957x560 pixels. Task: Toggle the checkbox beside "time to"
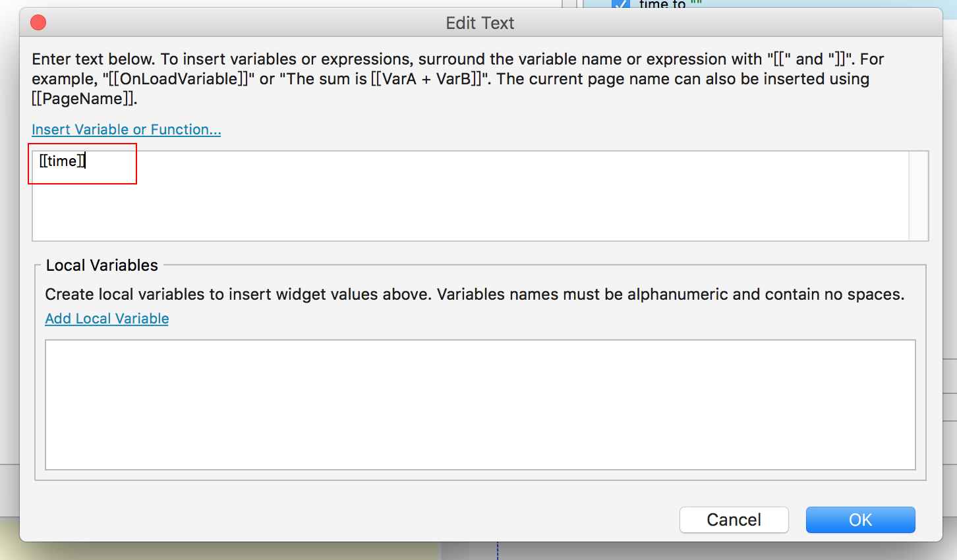click(x=620, y=5)
